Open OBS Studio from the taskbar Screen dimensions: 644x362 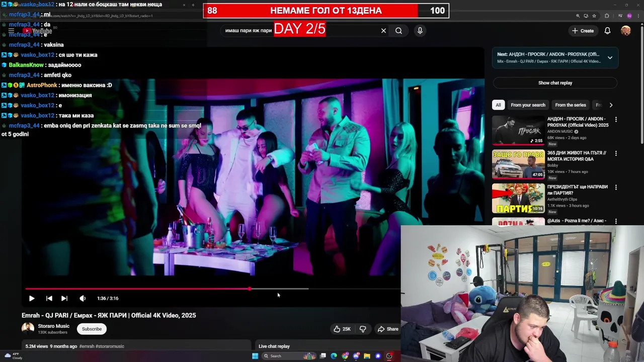pyautogui.click(x=389, y=356)
